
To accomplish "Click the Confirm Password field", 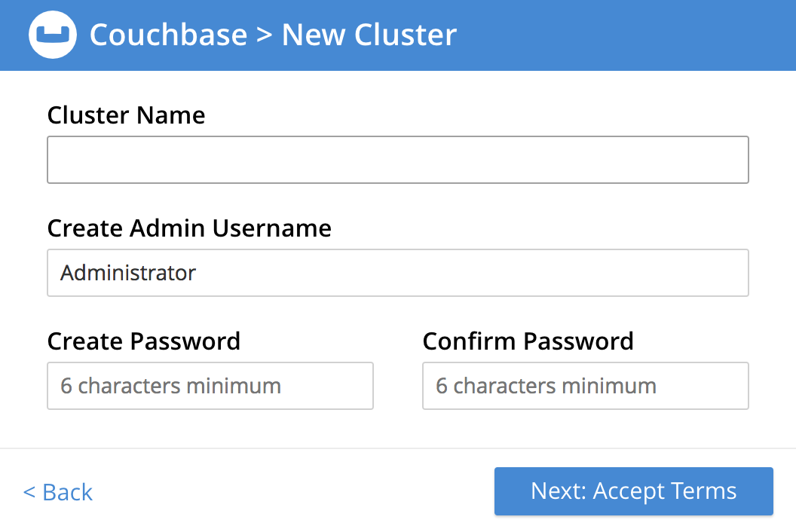I will 585,386.
